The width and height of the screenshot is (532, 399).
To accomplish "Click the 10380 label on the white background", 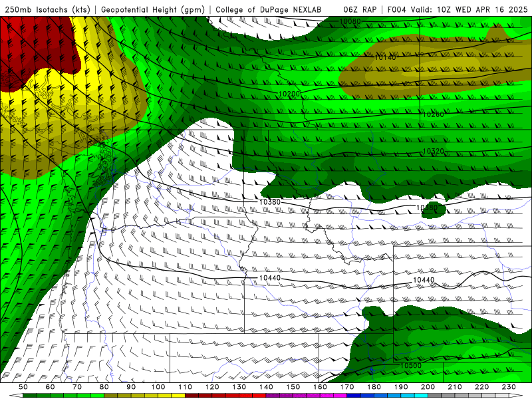I will tap(270, 202).
